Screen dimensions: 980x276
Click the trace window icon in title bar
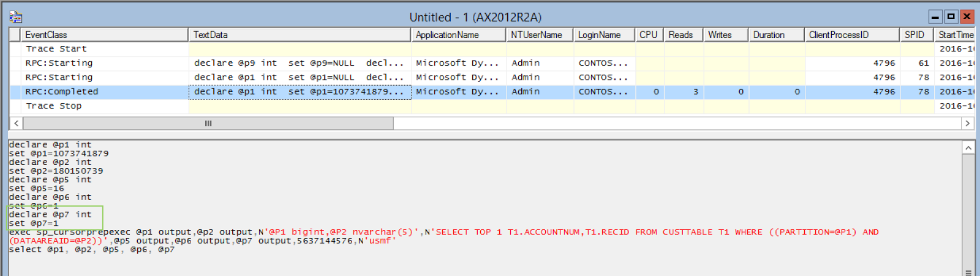click(x=15, y=17)
